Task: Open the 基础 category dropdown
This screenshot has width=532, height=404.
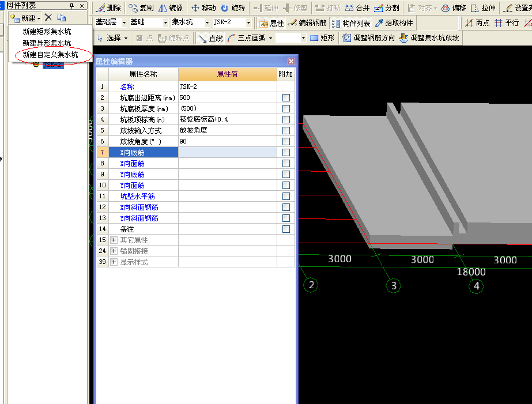Action: pos(165,22)
